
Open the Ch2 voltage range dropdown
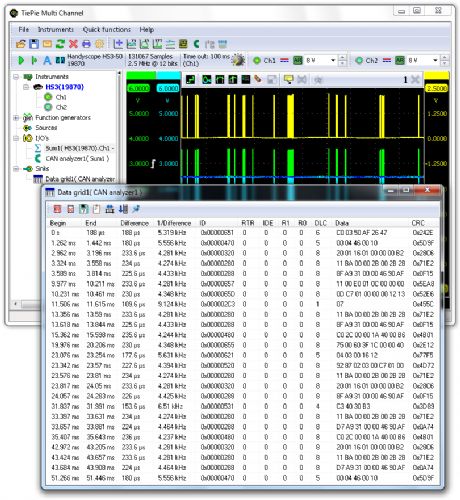(435, 60)
